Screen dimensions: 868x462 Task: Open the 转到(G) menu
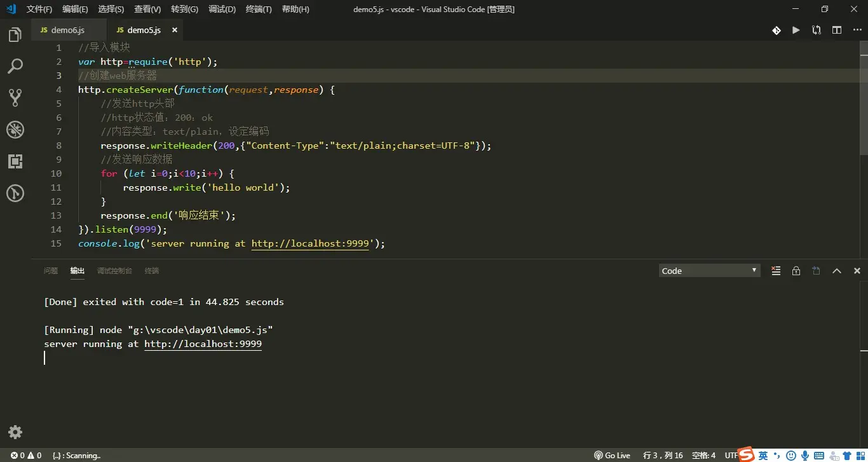184,10
